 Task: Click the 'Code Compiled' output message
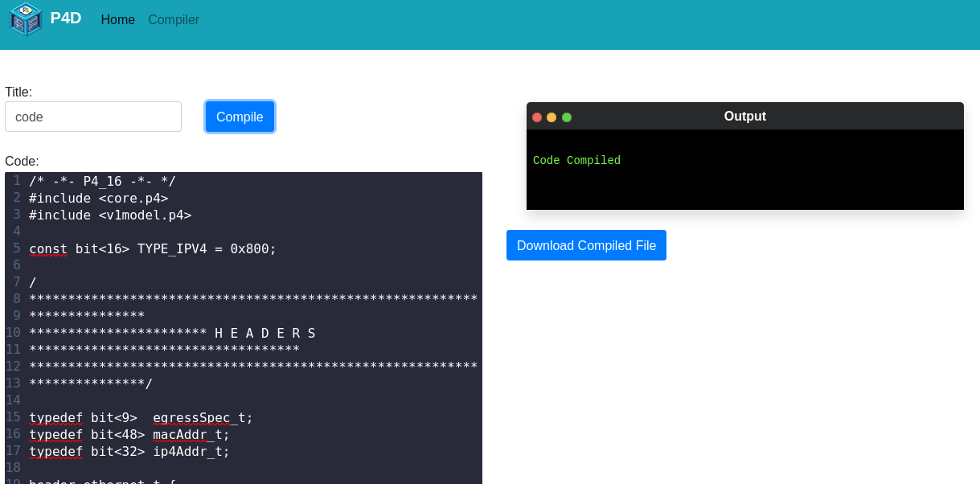pos(576,161)
